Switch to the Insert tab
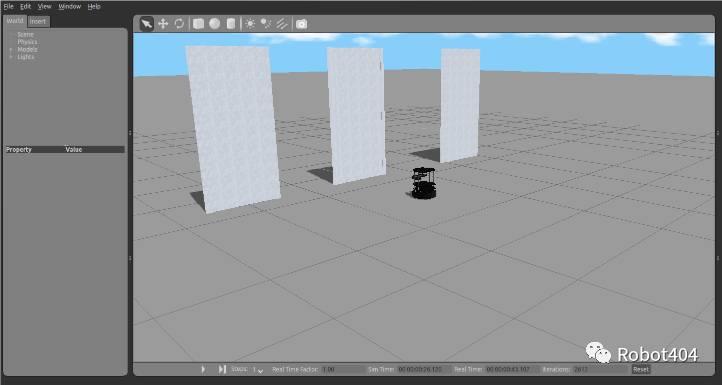This screenshot has width=722, height=385. [38, 21]
